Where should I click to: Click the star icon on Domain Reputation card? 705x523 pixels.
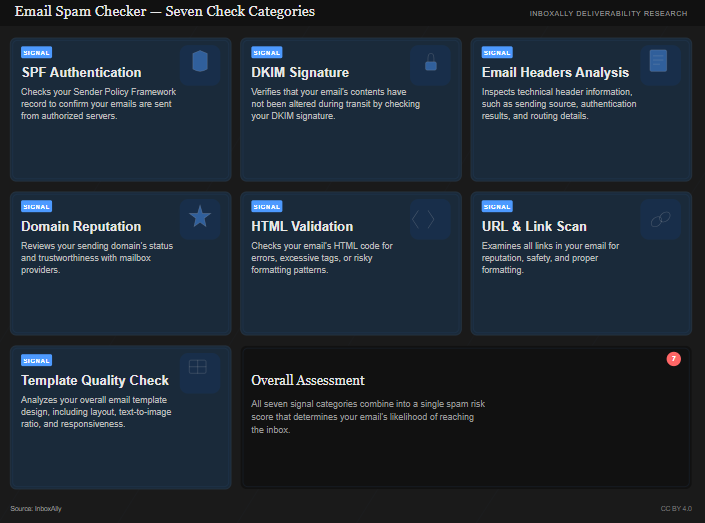[200, 219]
